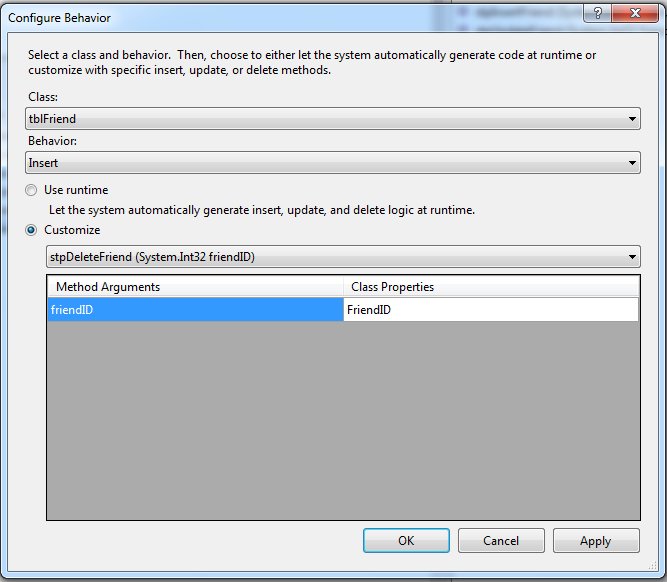Open the Class dropdown showing tblFriend
Screen dimensions: 667x582
[x=333, y=119]
